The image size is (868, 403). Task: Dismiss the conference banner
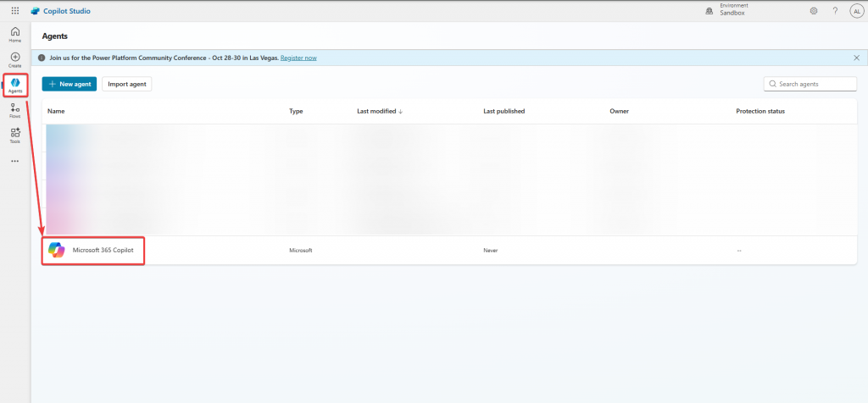(856, 58)
